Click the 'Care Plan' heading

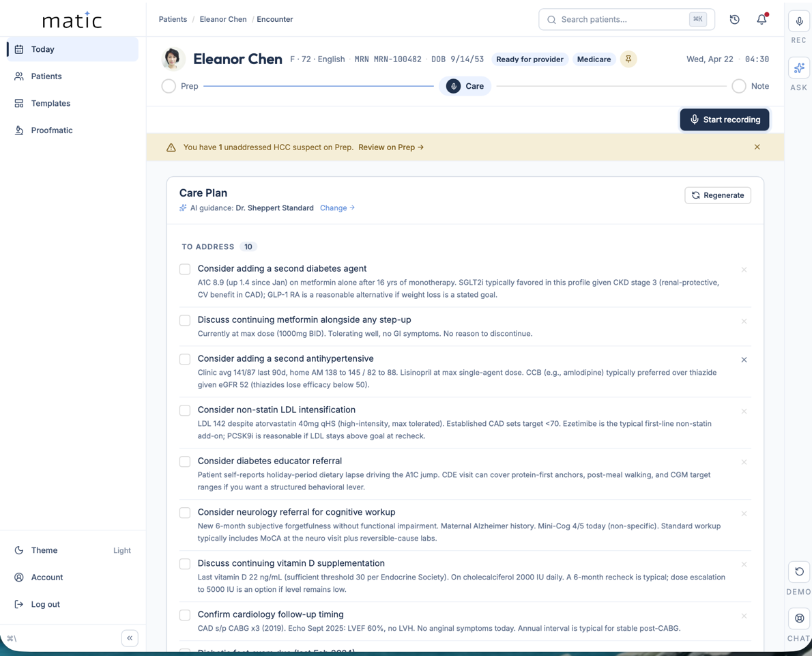[x=203, y=192]
